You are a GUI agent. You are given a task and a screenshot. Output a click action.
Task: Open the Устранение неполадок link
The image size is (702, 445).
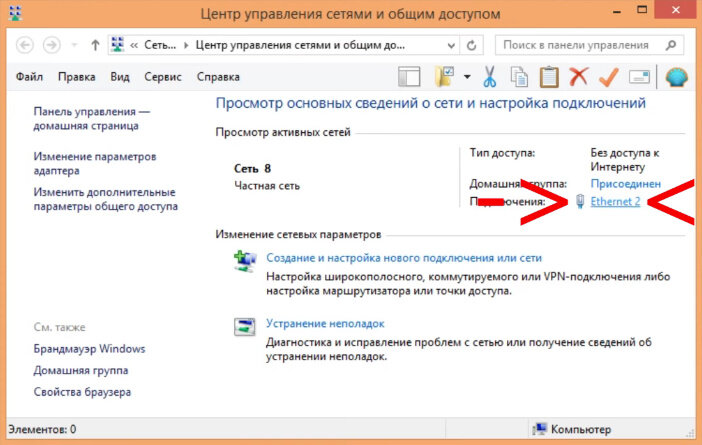(325, 324)
